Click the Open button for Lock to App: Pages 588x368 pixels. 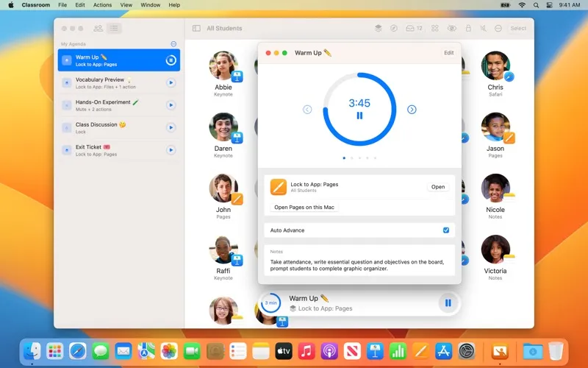(437, 187)
